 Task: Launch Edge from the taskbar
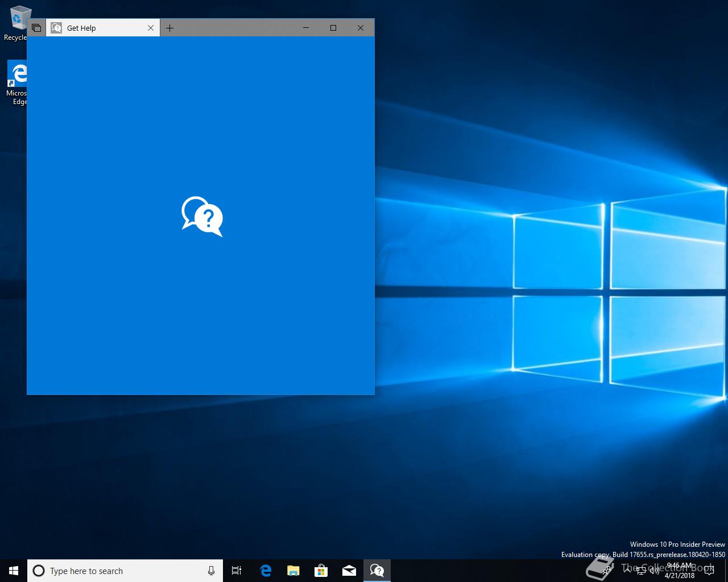click(266, 571)
